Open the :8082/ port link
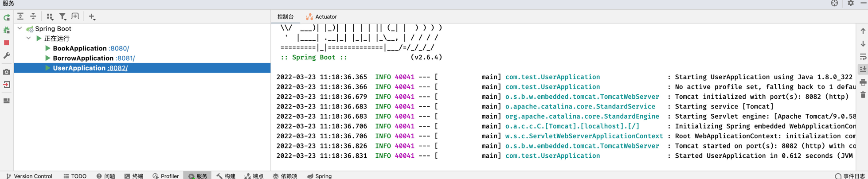Screen dimensions: 868x179 117,68
